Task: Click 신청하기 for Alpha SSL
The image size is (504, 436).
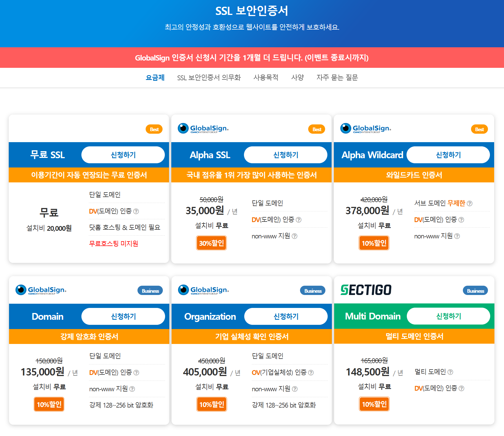Action: (x=286, y=155)
